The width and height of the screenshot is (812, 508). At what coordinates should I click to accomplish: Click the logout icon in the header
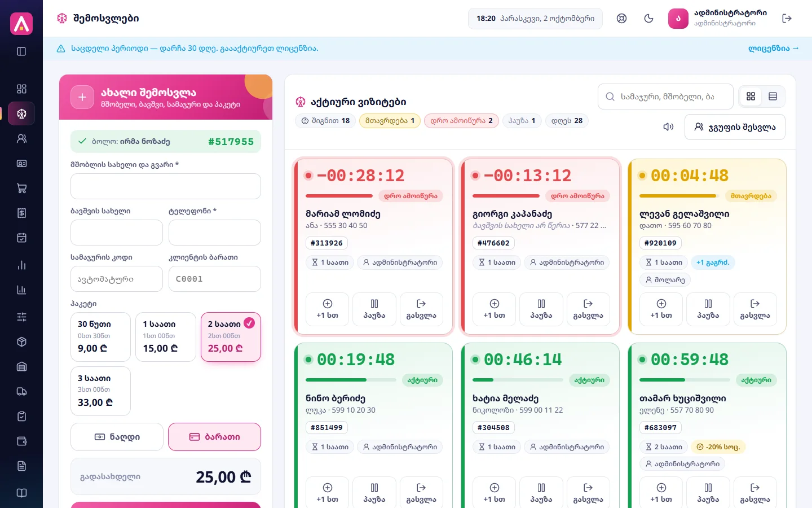787,19
